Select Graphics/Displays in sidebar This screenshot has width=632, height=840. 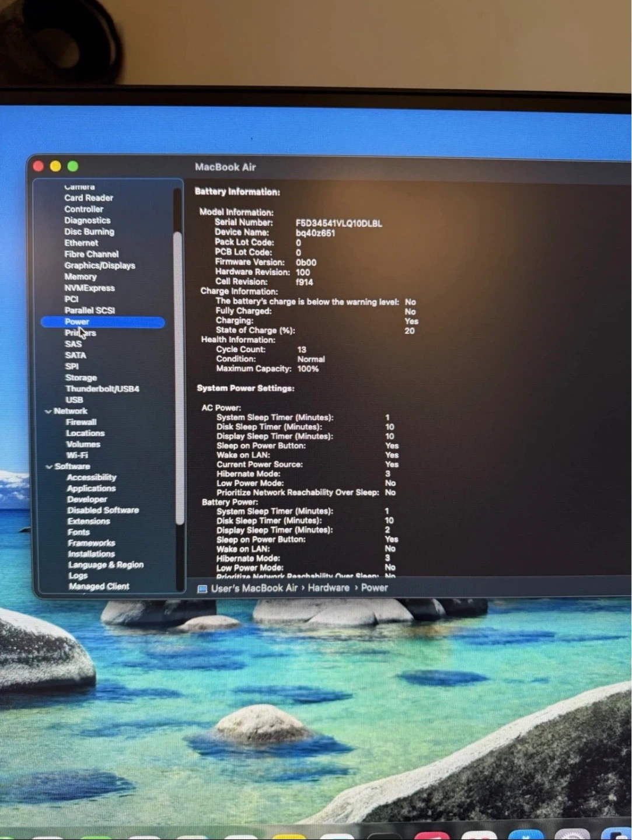pos(100,265)
